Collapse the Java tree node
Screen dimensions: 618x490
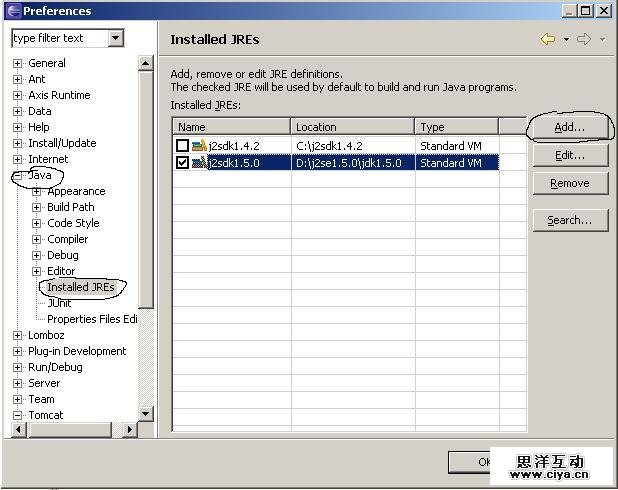click(x=17, y=175)
